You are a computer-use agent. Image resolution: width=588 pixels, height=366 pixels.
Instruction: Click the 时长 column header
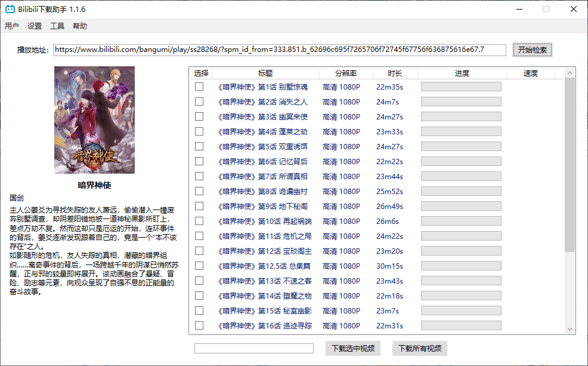(395, 73)
